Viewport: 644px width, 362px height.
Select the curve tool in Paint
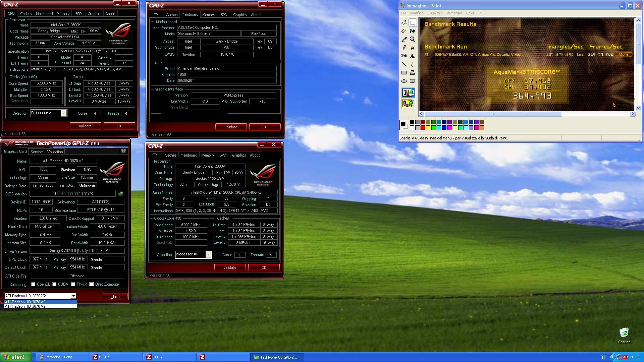pos(413,64)
